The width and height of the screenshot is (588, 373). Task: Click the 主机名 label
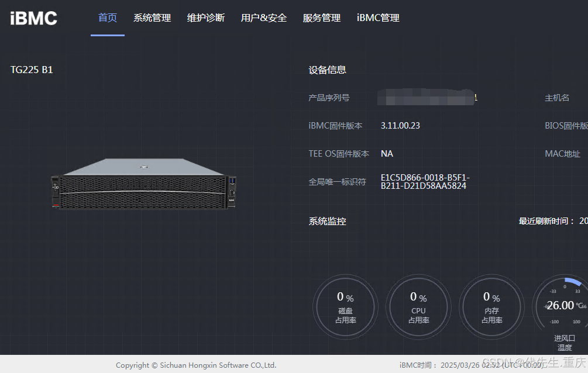point(557,98)
